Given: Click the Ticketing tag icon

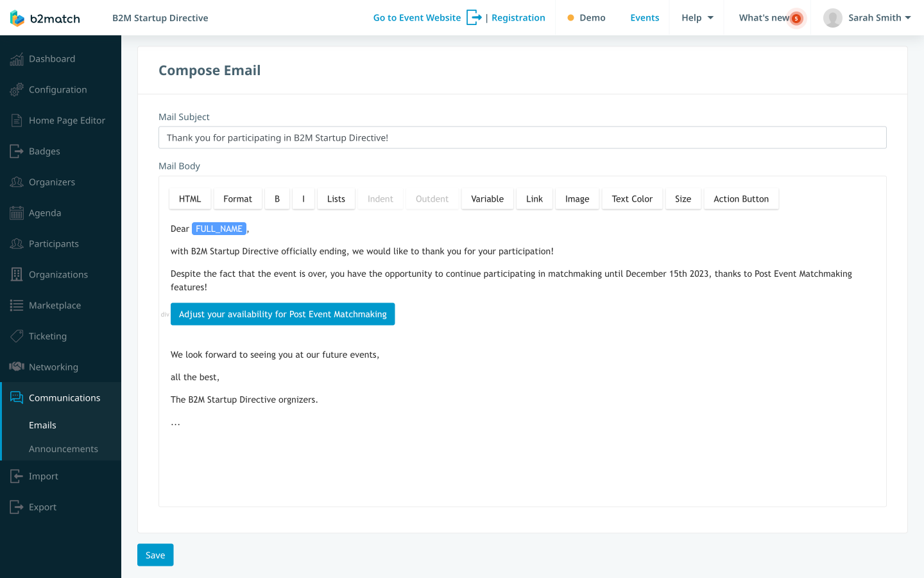Looking at the screenshot, I should [17, 337].
